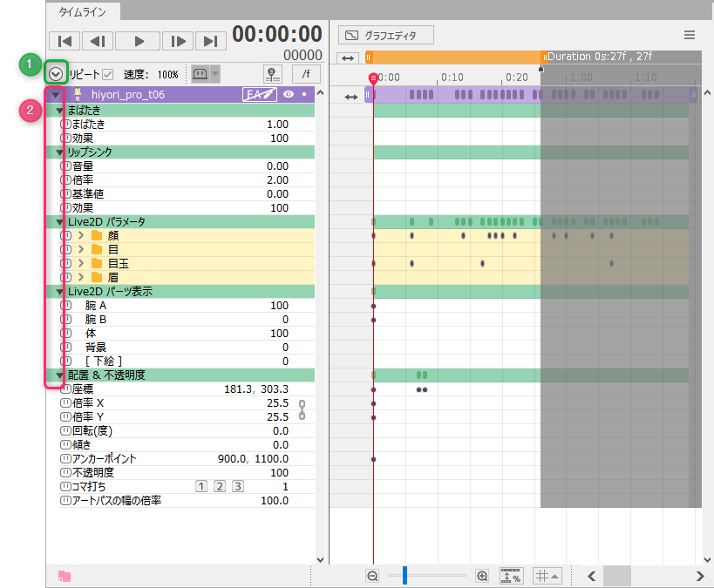Toggle hiyori_pro_t06 visibility eye
714x588 pixels.
pos(289,94)
